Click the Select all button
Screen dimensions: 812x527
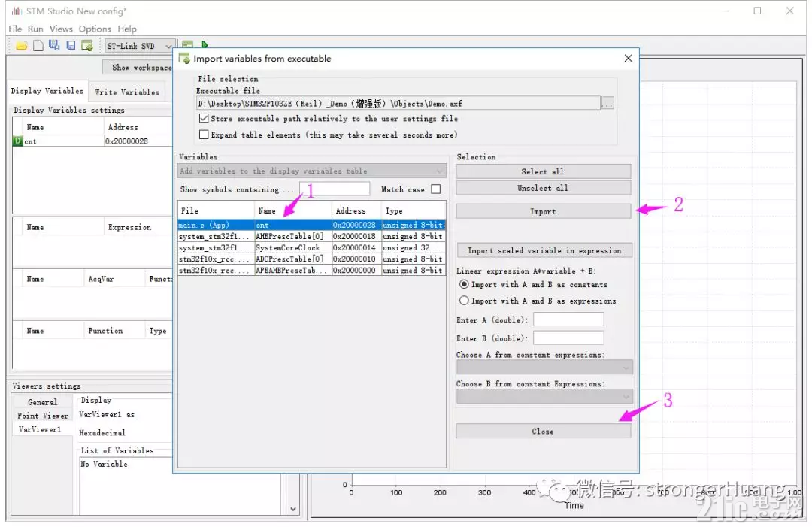[x=544, y=171]
